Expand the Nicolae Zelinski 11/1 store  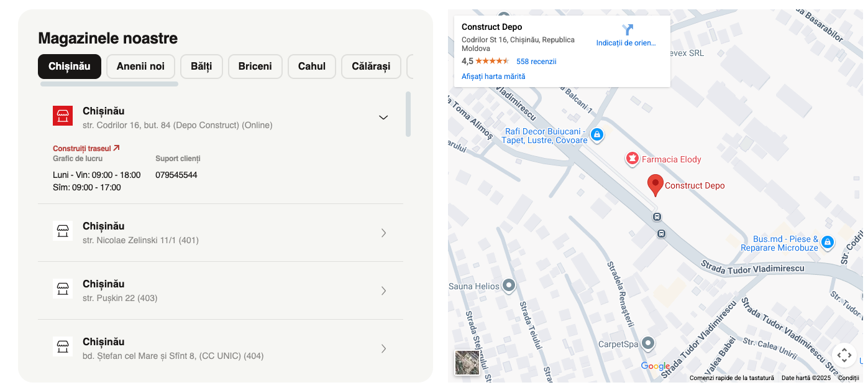(x=383, y=233)
